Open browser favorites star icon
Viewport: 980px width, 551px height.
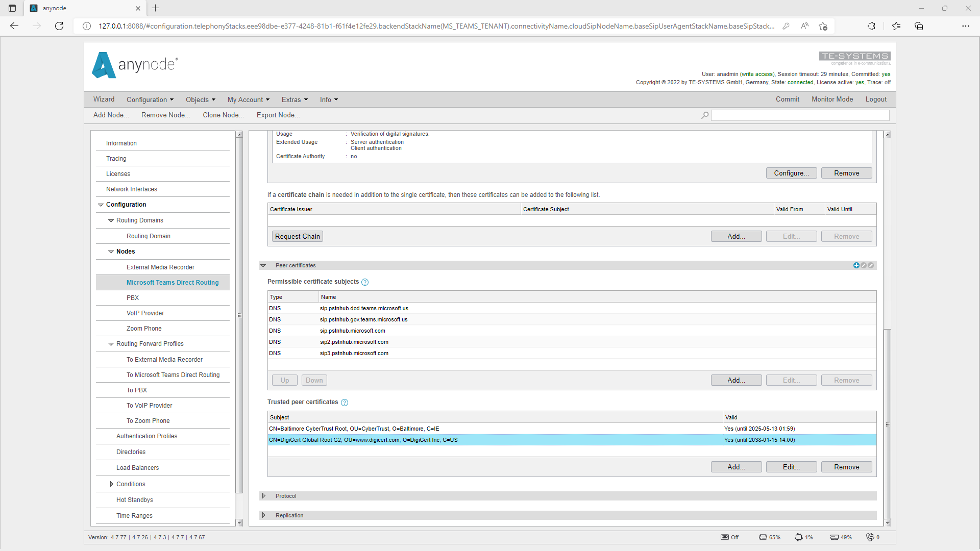(896, 26)
